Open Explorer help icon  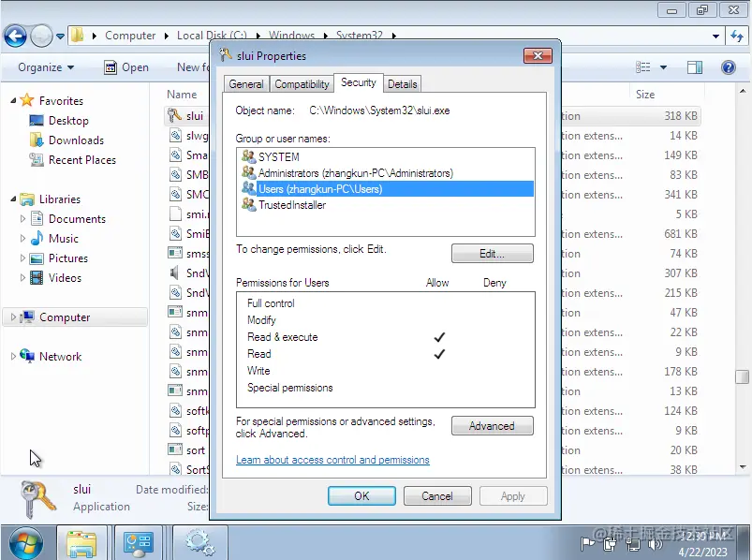click(728, 67)
